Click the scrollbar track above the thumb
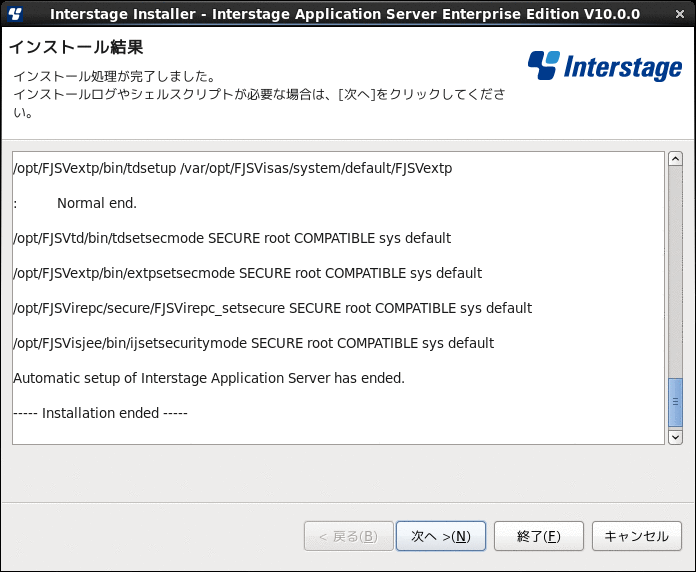 coord(675,272)
